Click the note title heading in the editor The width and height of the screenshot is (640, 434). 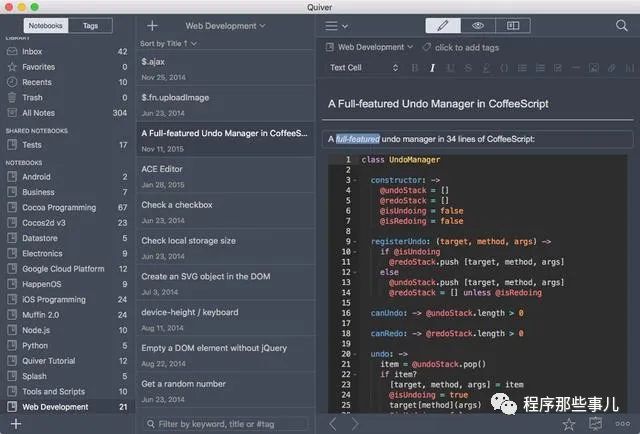(438, 104)
